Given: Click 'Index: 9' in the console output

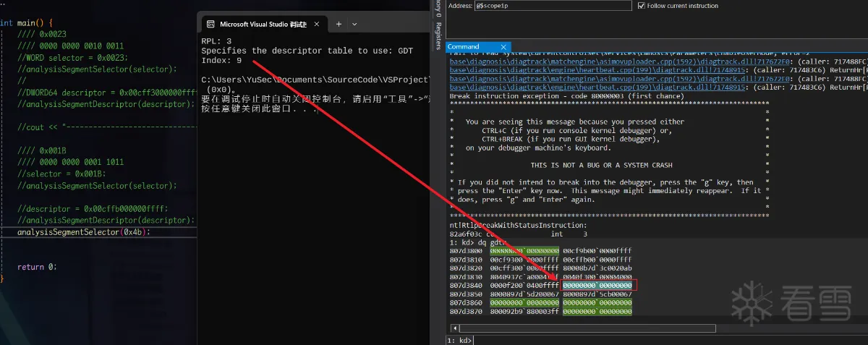Looking at the screenshot, I should (x=221, y=60).
